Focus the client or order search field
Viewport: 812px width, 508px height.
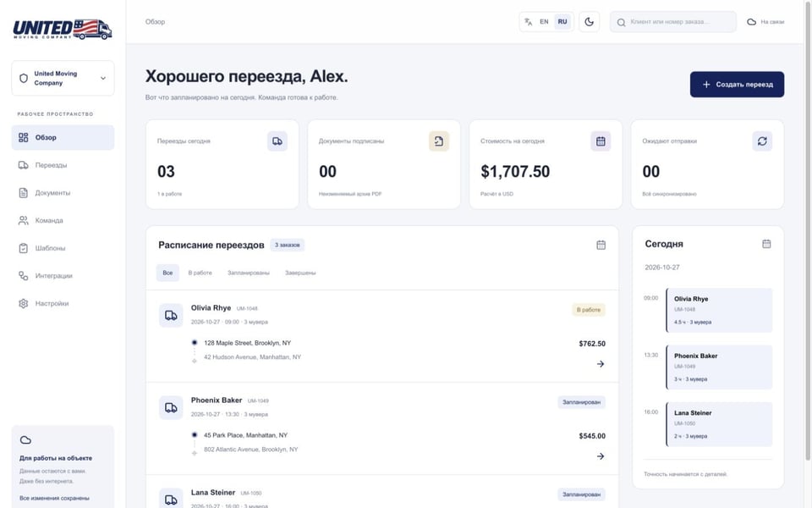[x=673, y=22]
